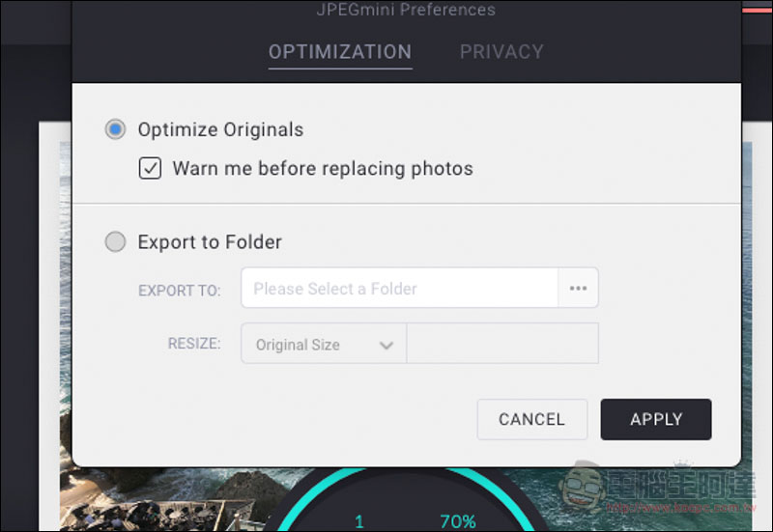The image size is (773, 532).
Task: Click the APPLY button
Action: [x=656, y=419]
